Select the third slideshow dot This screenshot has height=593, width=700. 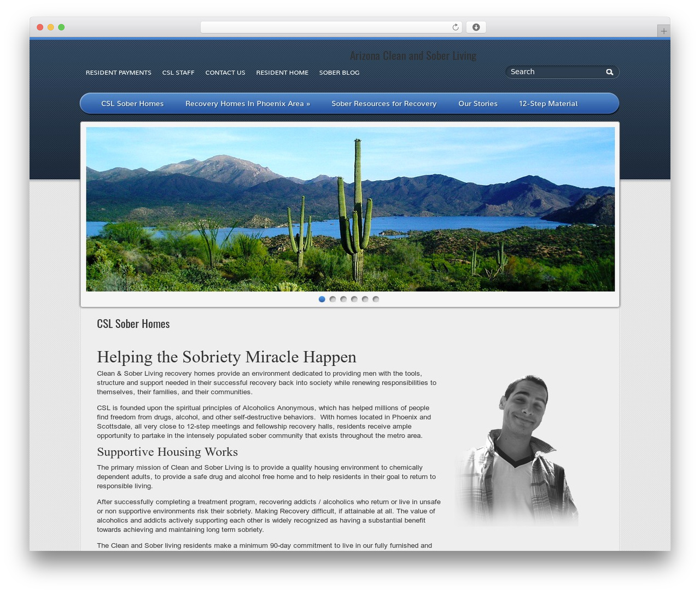tap(343, 299)
